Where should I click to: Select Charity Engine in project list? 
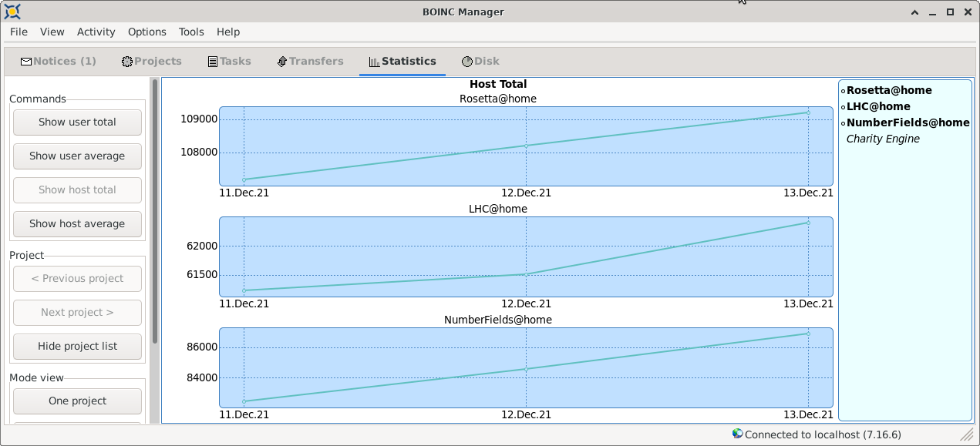coord(883,139)
